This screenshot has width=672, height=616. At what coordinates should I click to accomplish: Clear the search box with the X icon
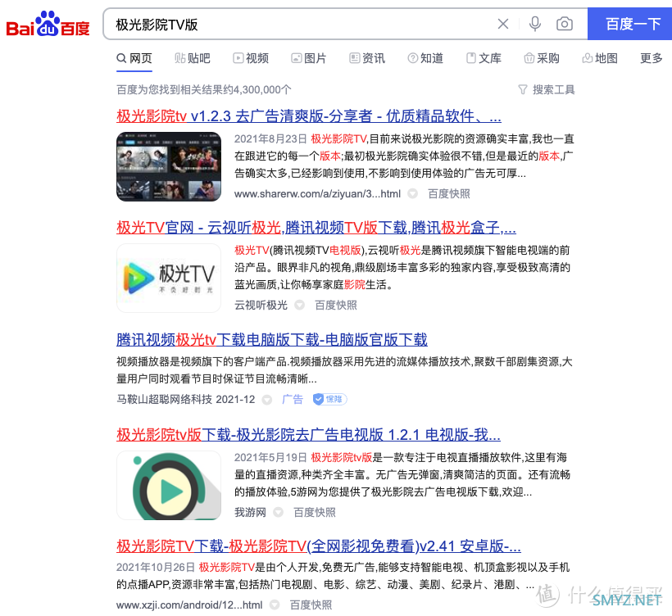503,24
